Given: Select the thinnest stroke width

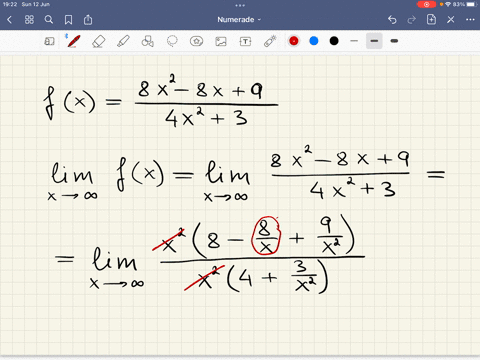Looking at the screenshot, I should (x=354, y=41).
